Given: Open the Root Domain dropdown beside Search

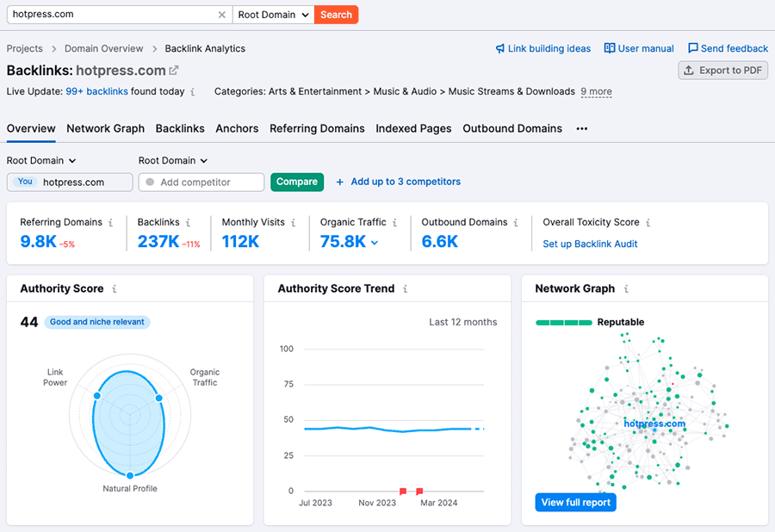Looking at the screenshot, I should [273, 15].
